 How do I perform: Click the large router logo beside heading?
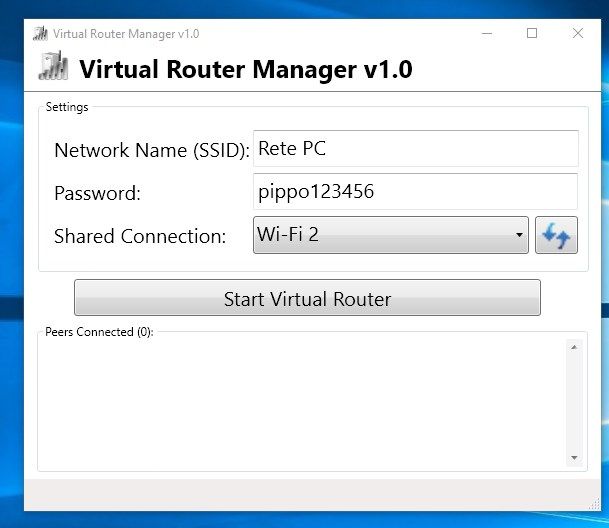click(x=54, y=66)
